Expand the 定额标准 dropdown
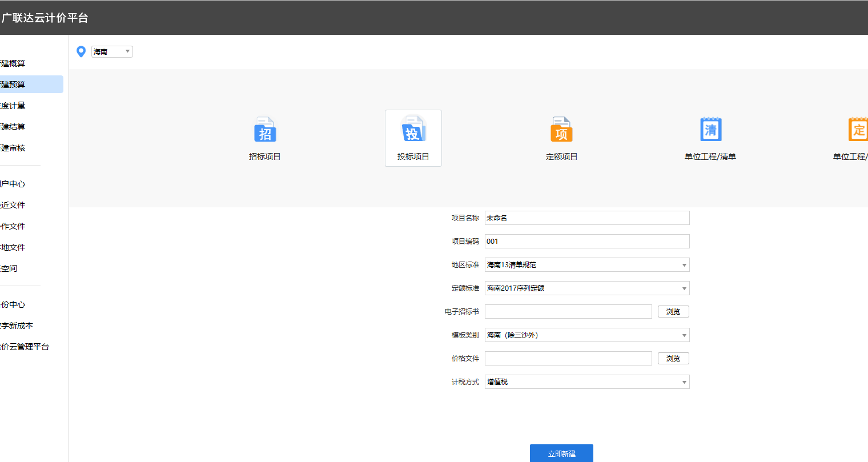This screenshot has height=462, width=868. coord(587,288)
